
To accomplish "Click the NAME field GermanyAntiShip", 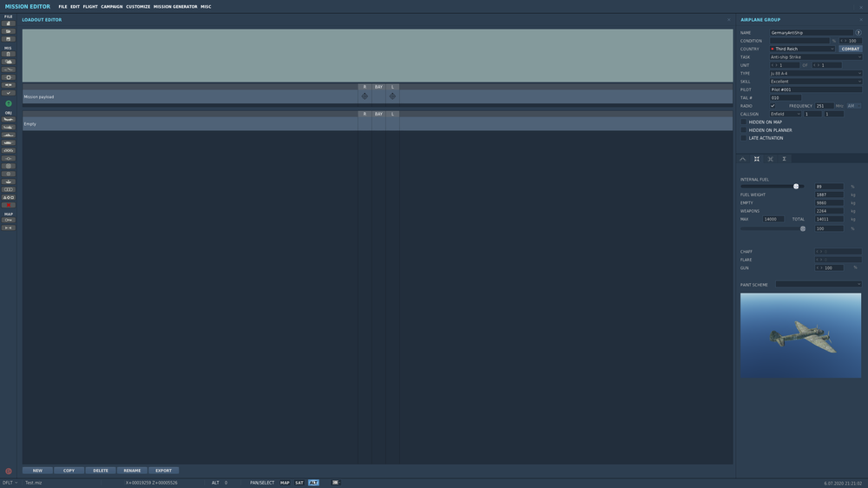I will 812,33.
